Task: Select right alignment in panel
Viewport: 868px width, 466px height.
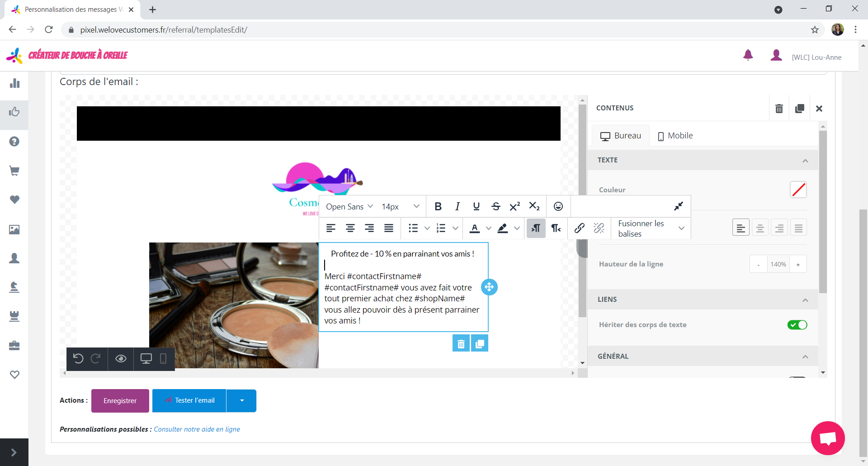Action: [779, 228]
